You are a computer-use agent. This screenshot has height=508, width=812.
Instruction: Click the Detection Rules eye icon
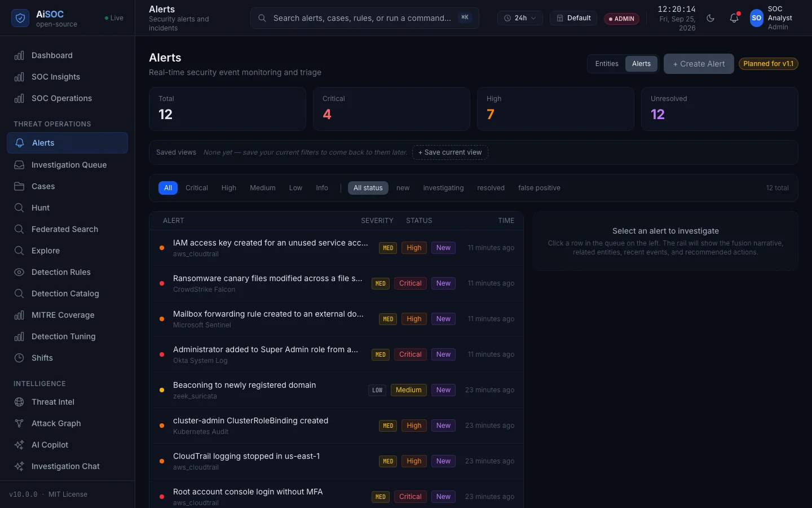19,272
